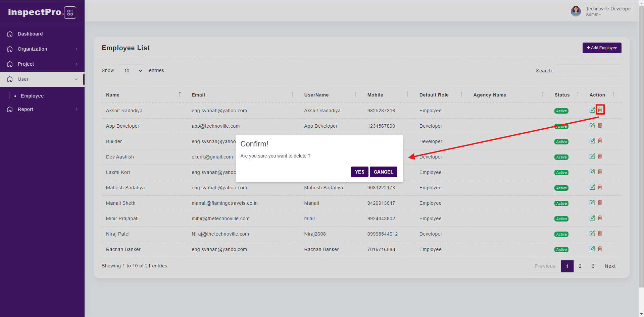This screenshot has height=317, width=644.
Task: Open the Admin dropdown under Technoville Developer
Action: point(593,14)
